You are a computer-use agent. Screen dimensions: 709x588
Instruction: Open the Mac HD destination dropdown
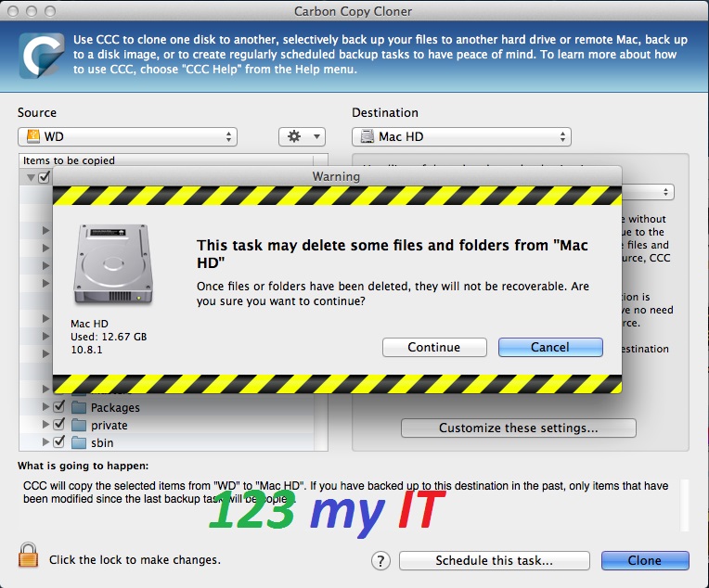click(461, 136)
